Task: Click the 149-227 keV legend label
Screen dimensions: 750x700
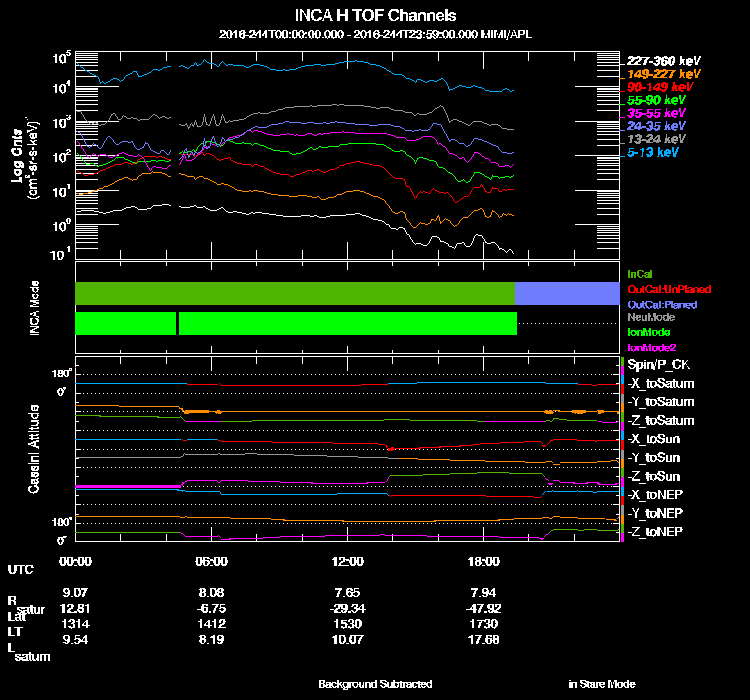Action: point(663,74)
